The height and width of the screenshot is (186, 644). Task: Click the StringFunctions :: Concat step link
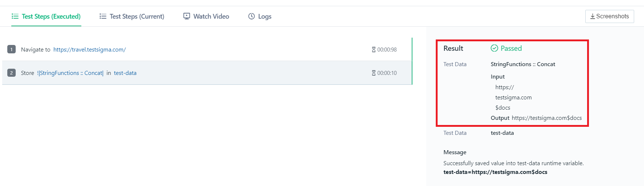pos(70,73)
